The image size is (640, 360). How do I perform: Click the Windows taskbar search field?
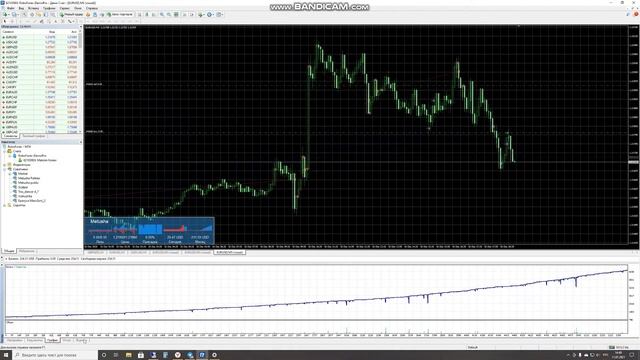click(x=55, y=355)
